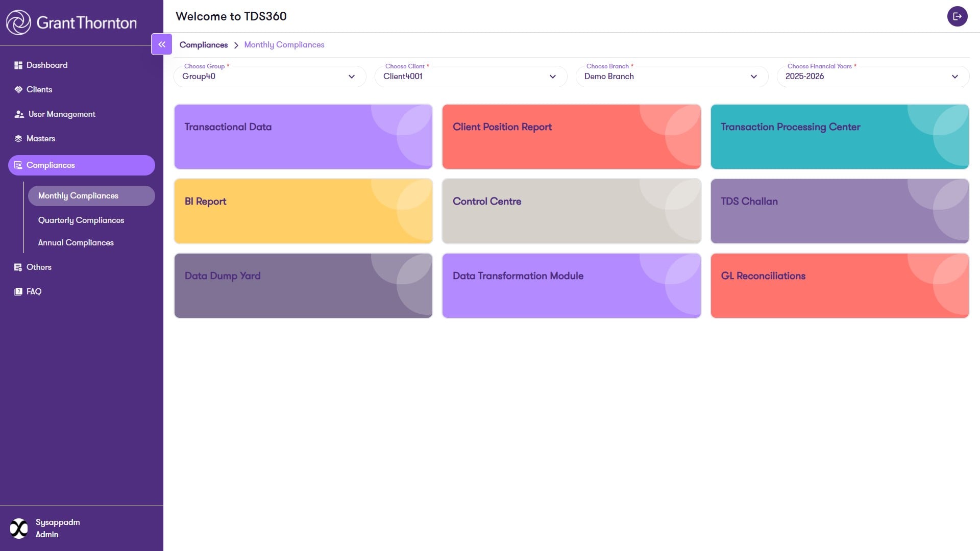Click the breadcrumb separator arrow icon

point(236,45)
